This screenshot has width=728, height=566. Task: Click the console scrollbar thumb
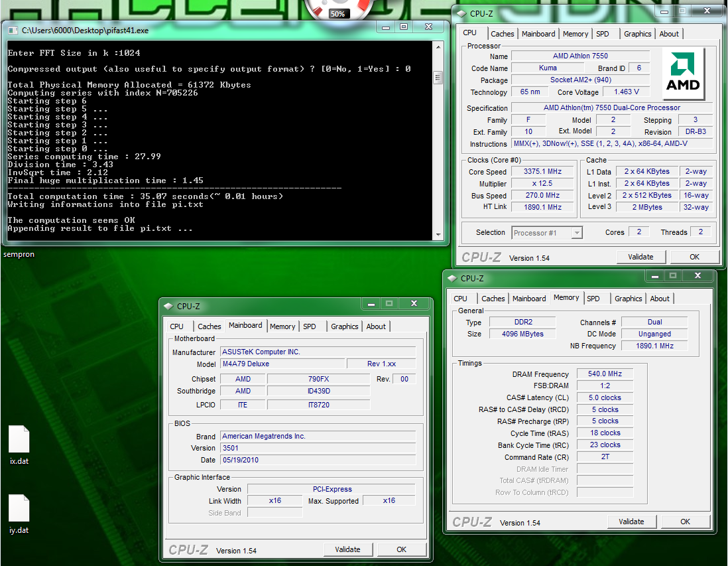(x=438, y=77)
